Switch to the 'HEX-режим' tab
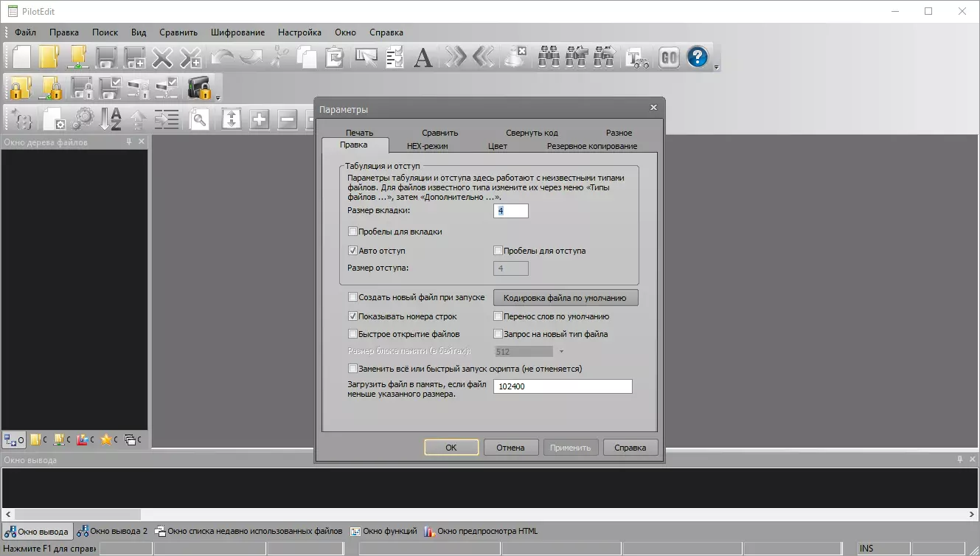Screen dimensions: 980x556 tap(427, 146)
